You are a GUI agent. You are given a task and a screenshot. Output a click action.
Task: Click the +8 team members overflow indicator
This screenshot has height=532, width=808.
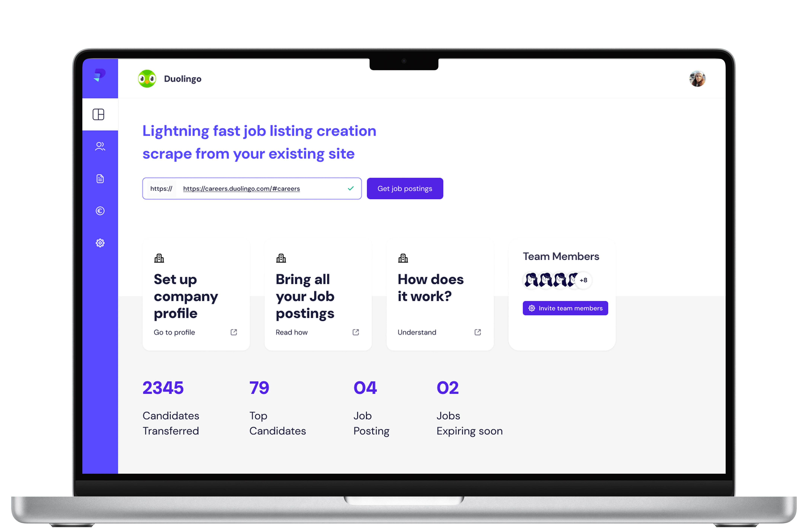click(584, 280)
